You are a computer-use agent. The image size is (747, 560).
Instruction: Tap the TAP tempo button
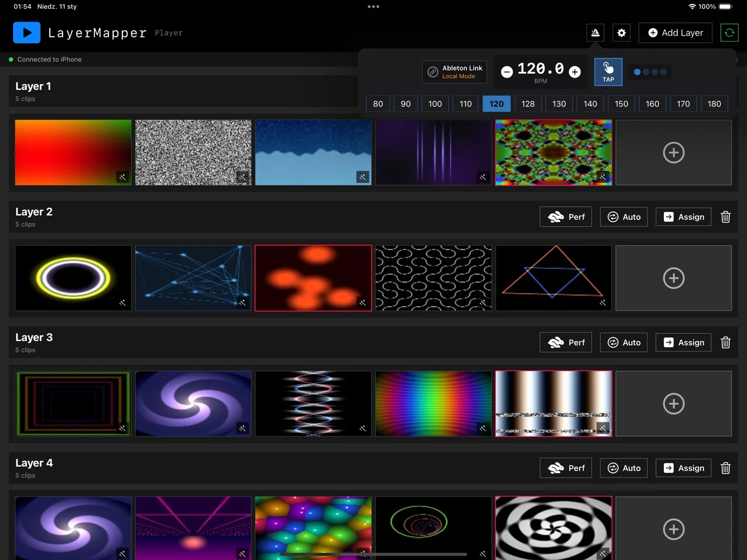click(608, 72)
